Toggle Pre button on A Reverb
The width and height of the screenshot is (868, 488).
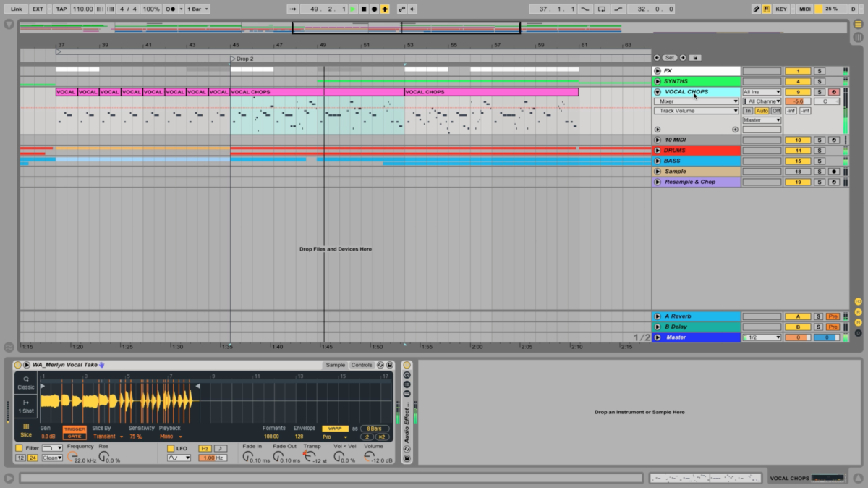(x=833, y=316)
